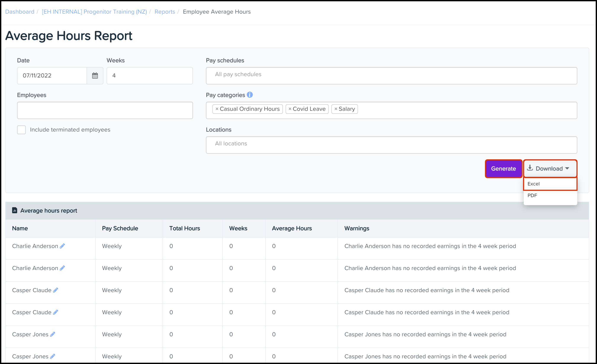The image size is (597, 364).
Task: Click the Employees input field
Action: (x=105, y=110)
